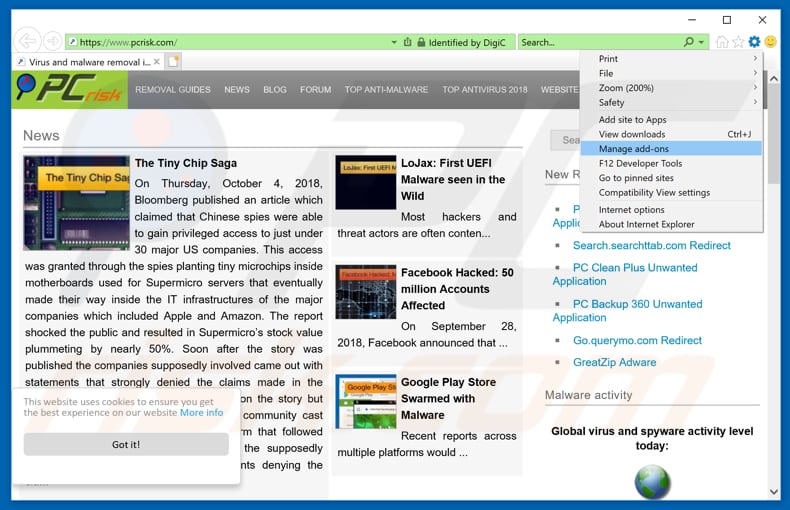Open the Tools gear icon

(755, 42)
